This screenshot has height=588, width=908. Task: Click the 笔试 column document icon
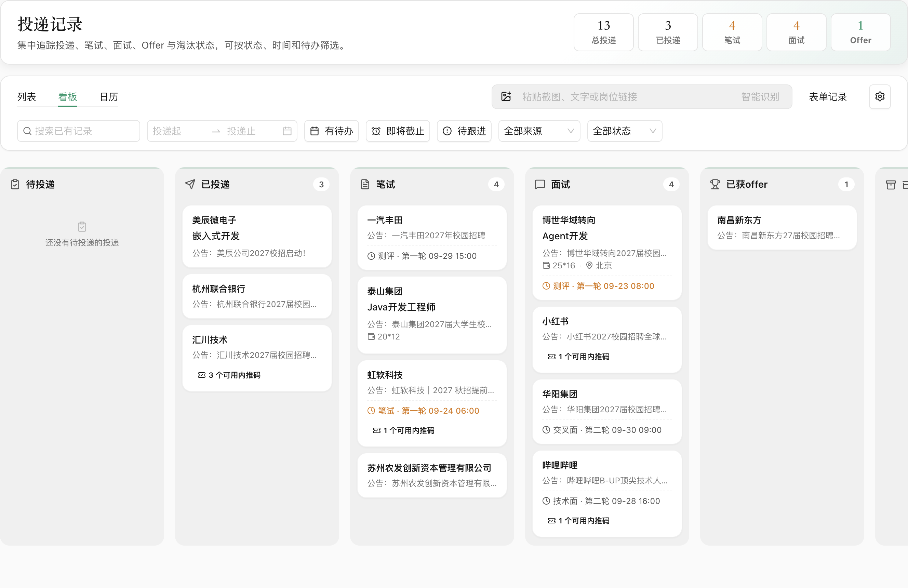point(365,184)
